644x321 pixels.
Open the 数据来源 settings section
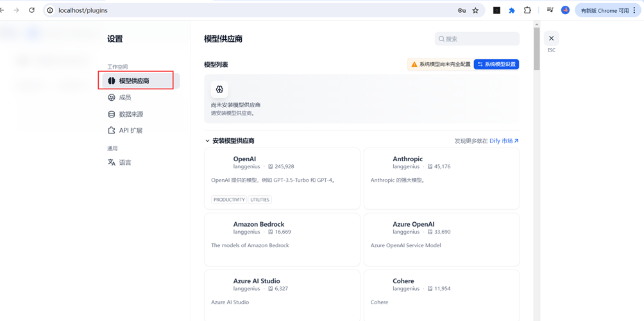pos(131,114)
